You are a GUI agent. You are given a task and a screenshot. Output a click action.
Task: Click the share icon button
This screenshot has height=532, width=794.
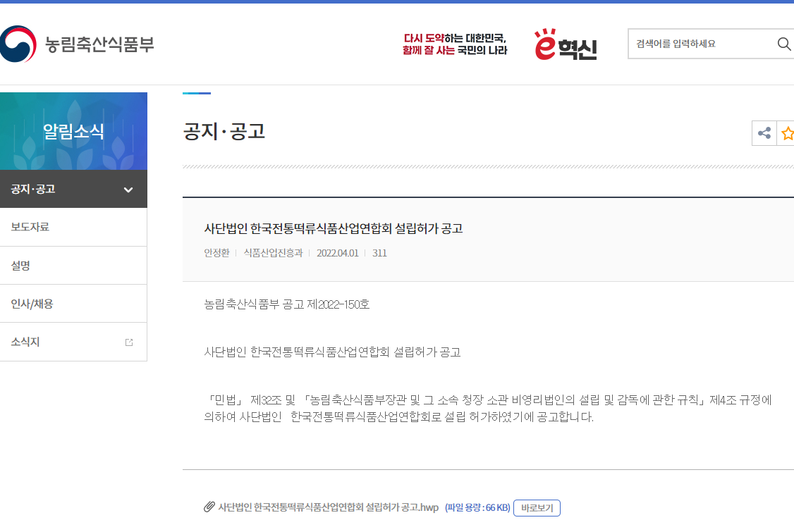[x=764, y=133]
